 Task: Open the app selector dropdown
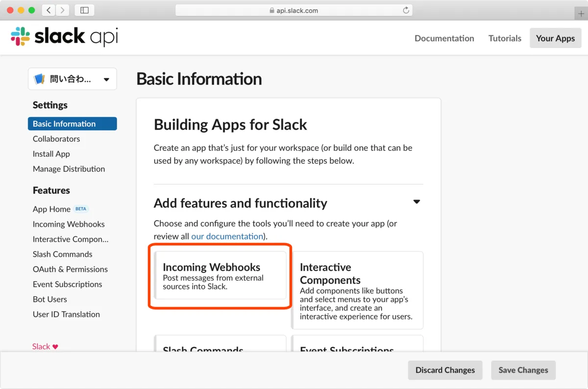[73, 79]
